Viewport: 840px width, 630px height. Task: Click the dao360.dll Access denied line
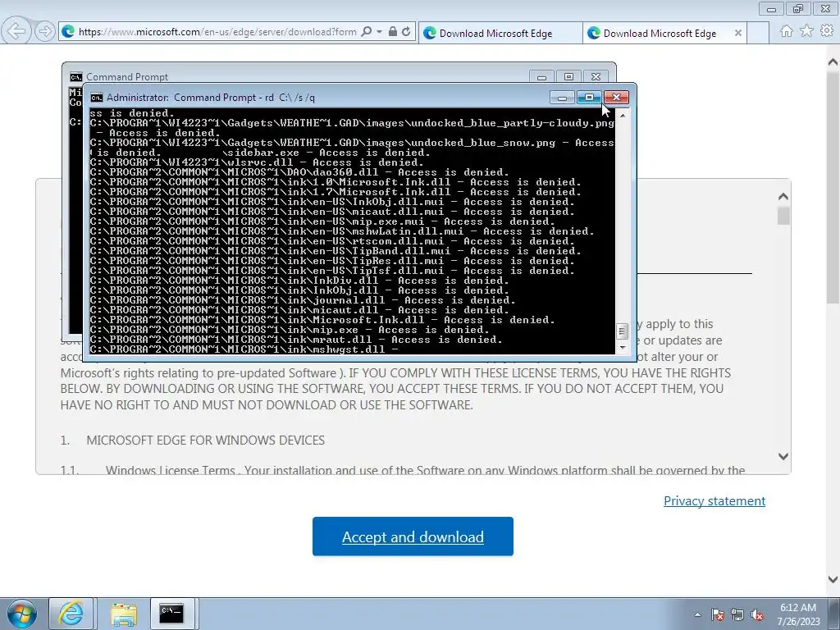coord(299,172)
